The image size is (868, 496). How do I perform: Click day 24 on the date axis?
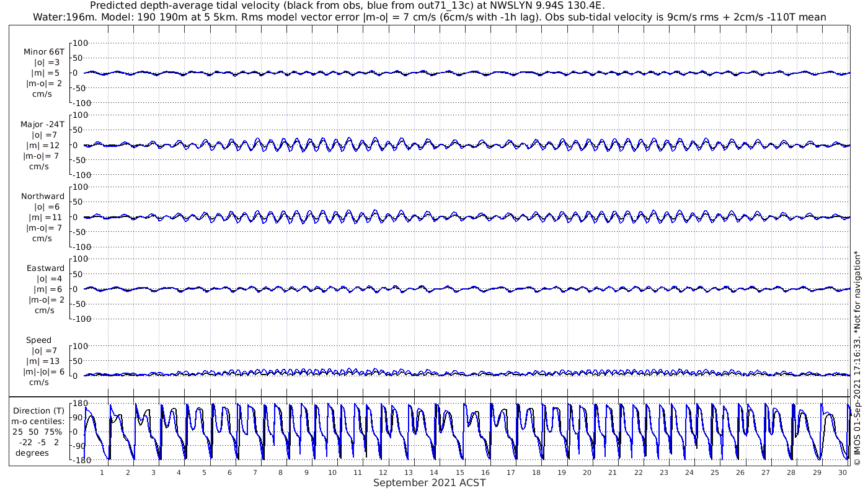689,472
